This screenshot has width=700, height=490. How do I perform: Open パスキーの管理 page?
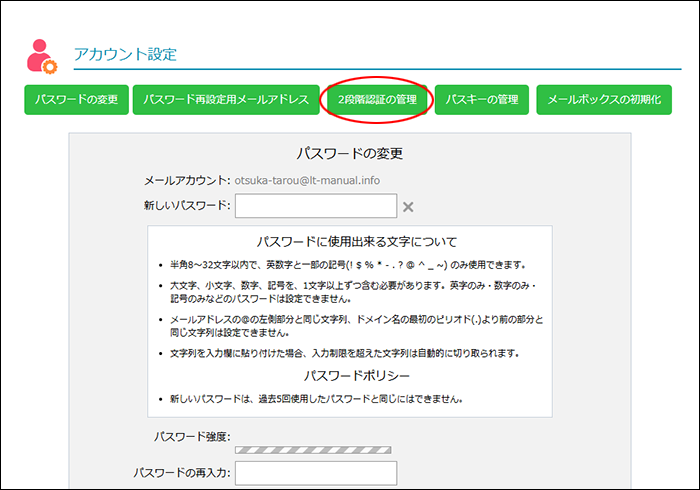click(481, 100)
